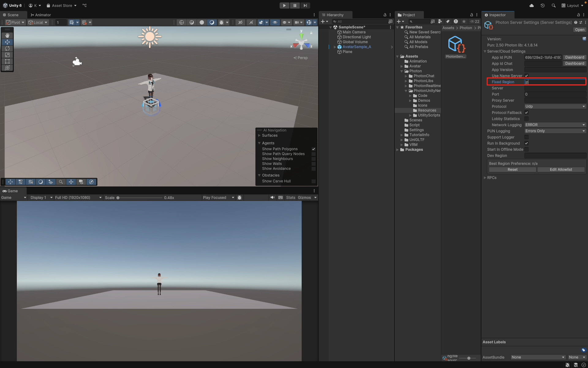Toggle mute audio in Game view
Screen dimensions: 588x368
(272, 197)
